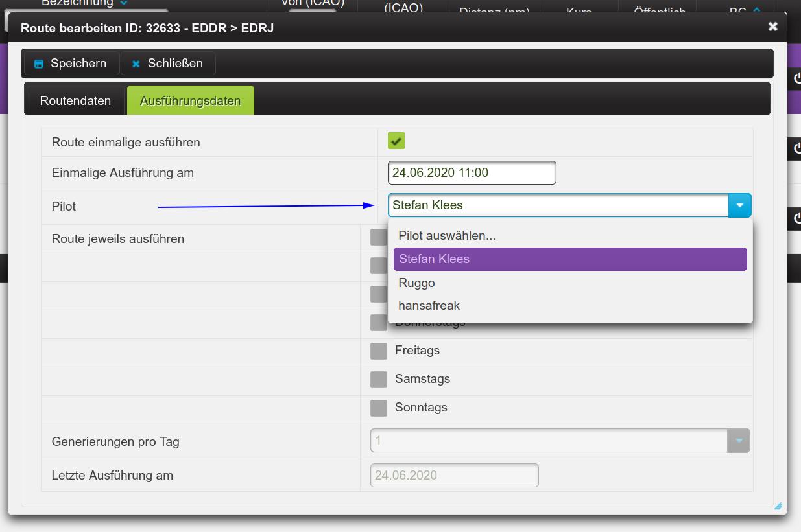Click the Speichern save button

[71, 64]
